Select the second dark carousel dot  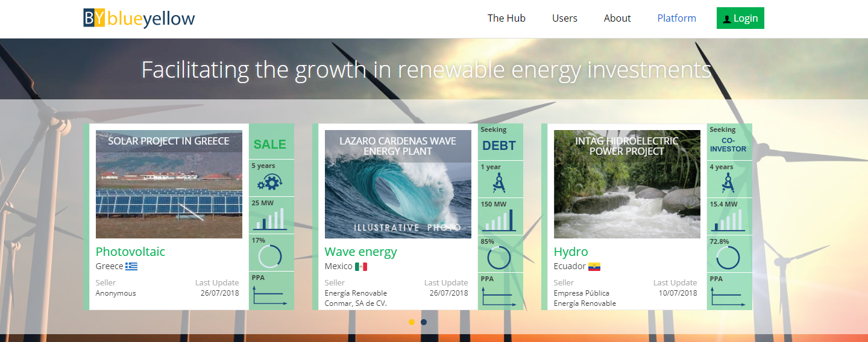tap(424, 322)
